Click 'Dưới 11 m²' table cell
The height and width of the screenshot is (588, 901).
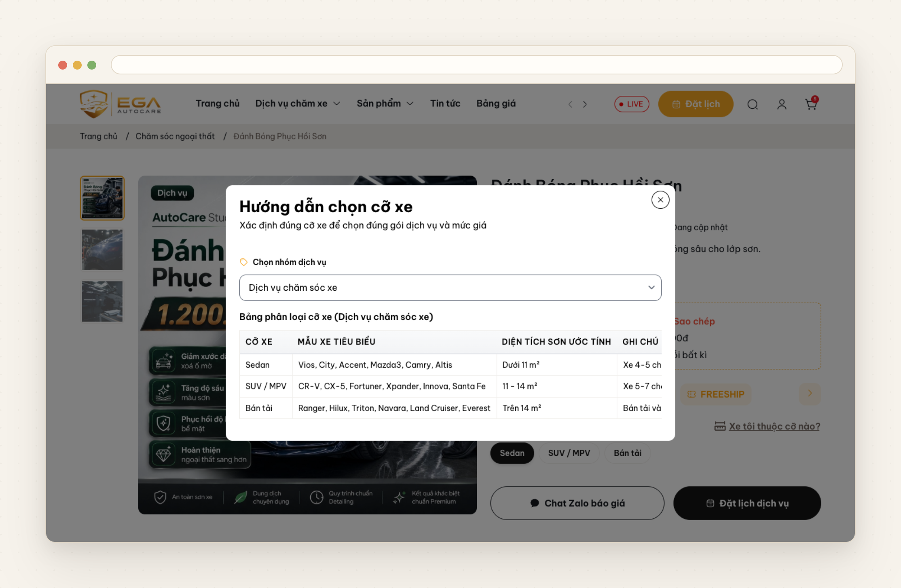556,365
